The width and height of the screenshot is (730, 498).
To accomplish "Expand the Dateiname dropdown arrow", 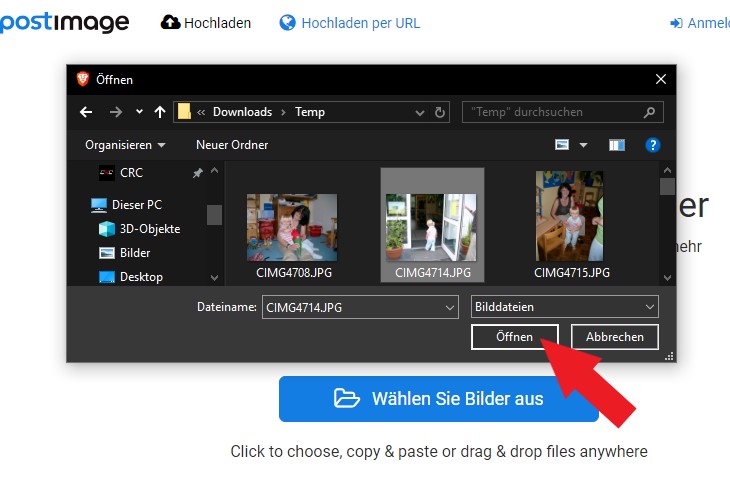I will tap(450, 308).
